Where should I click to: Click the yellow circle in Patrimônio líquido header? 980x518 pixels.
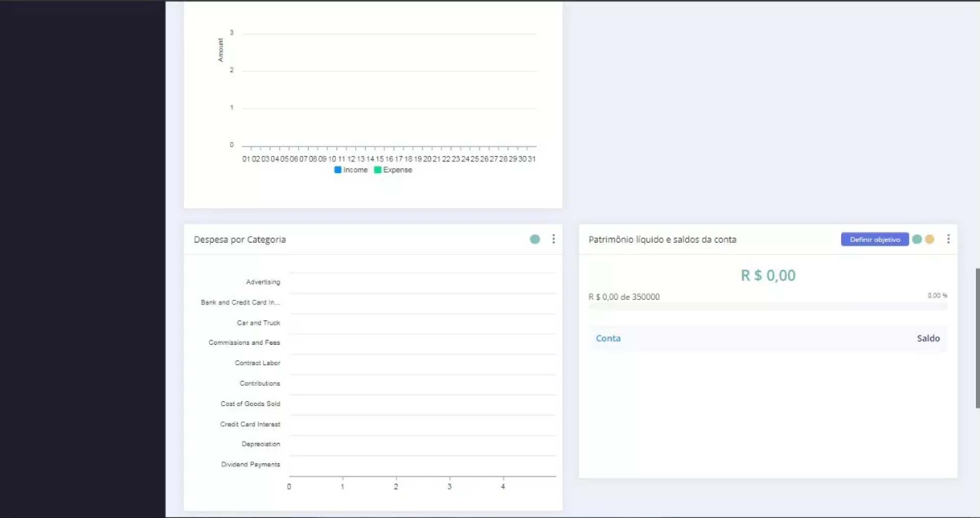(x=929, y=239)
